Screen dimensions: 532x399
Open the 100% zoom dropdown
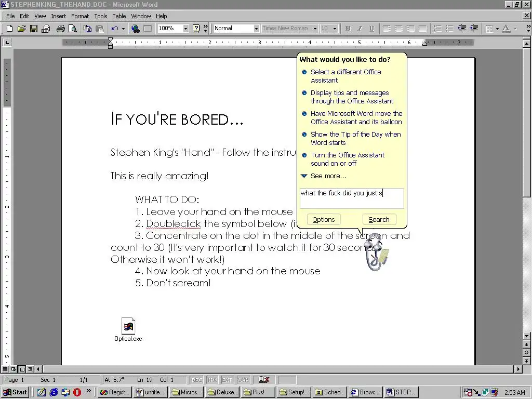185,29
